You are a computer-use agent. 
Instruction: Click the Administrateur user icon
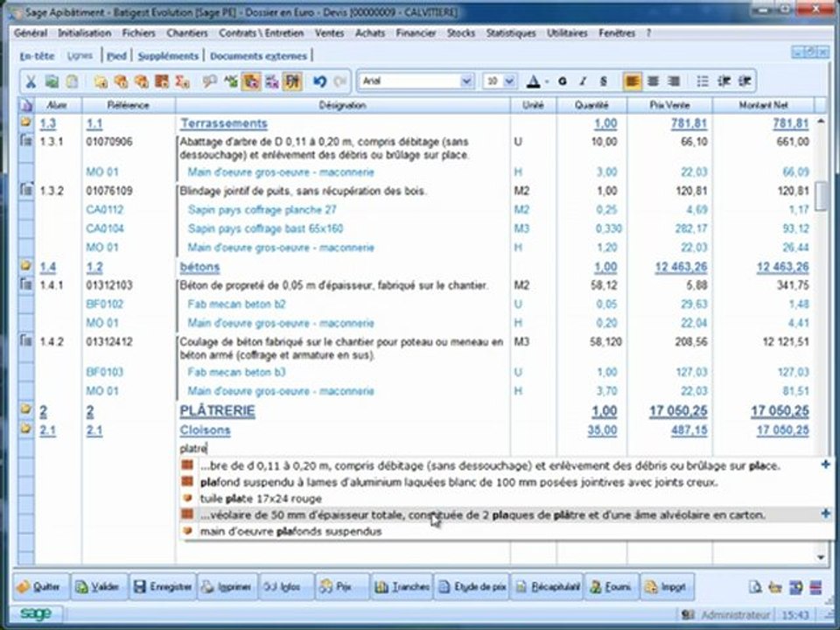click(689, 615)
